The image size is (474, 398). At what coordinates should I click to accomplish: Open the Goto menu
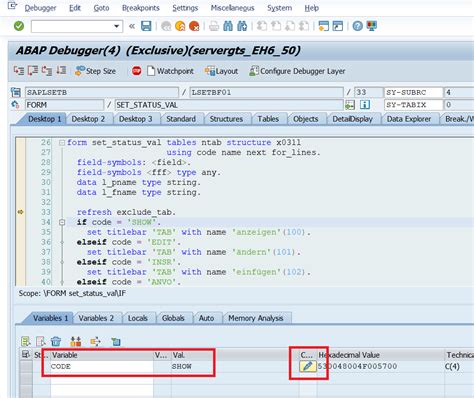click(x=101, y=8)
